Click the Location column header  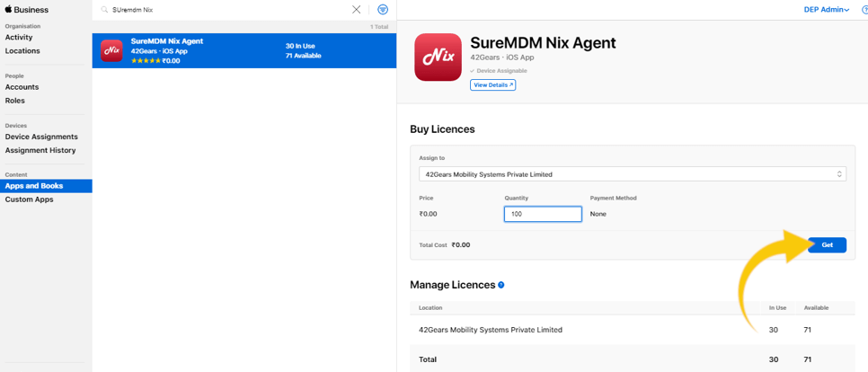point(430,308)
